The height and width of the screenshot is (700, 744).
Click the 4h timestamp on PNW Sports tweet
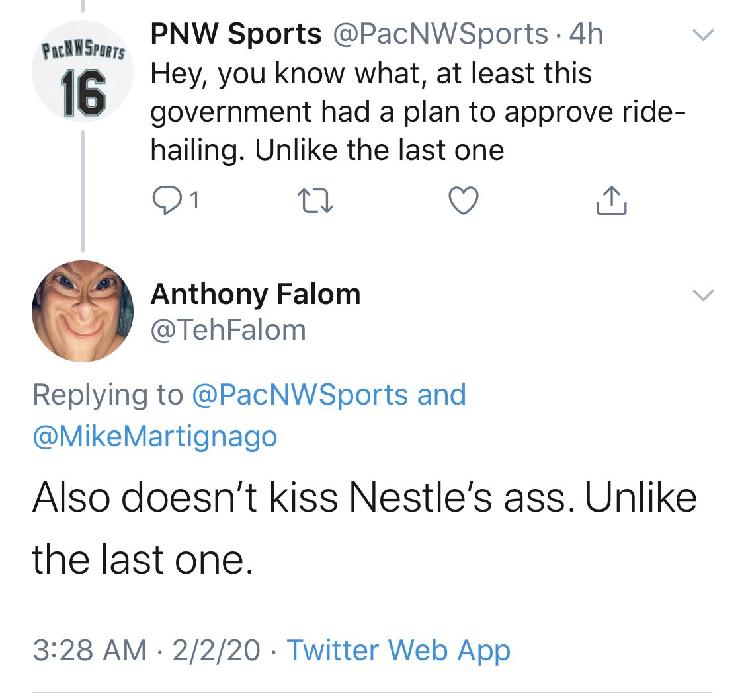pos(586,34)
